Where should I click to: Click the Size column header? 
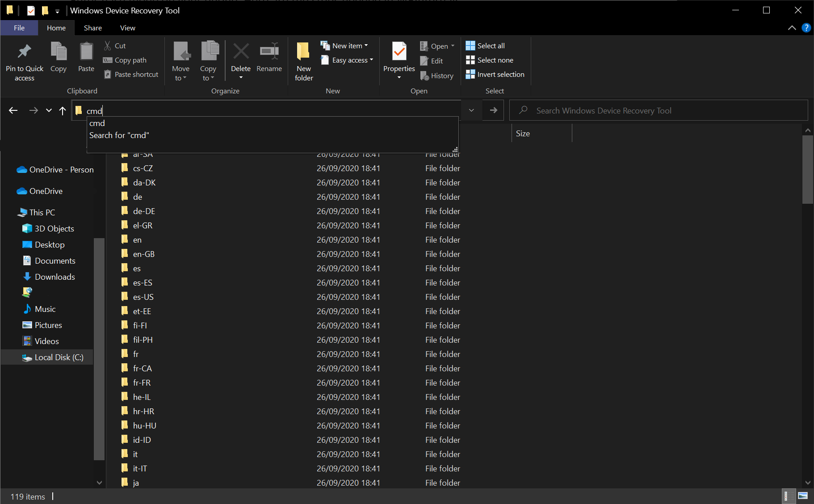pyautogui.click(x=541, y=134)
